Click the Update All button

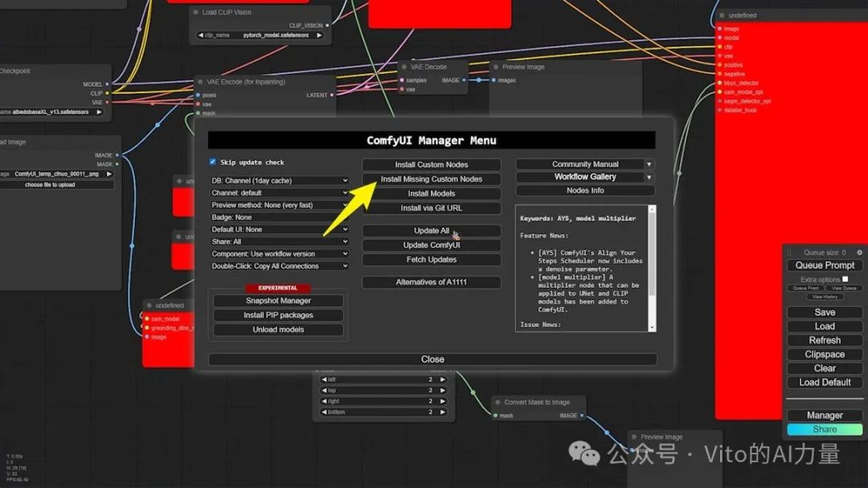[x=432, y=231]
